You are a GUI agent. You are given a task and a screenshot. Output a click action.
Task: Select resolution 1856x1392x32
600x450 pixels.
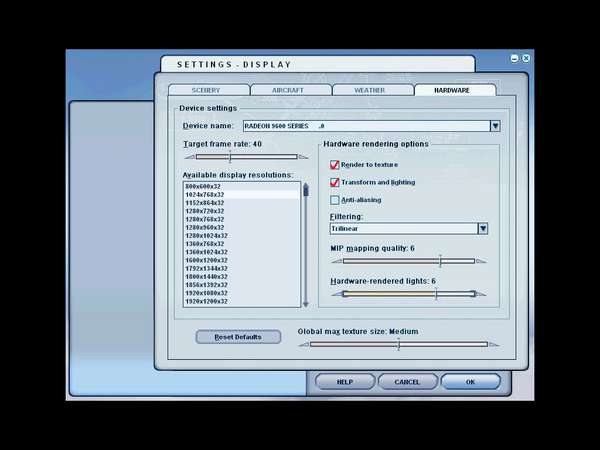click(x=242, y=285)
